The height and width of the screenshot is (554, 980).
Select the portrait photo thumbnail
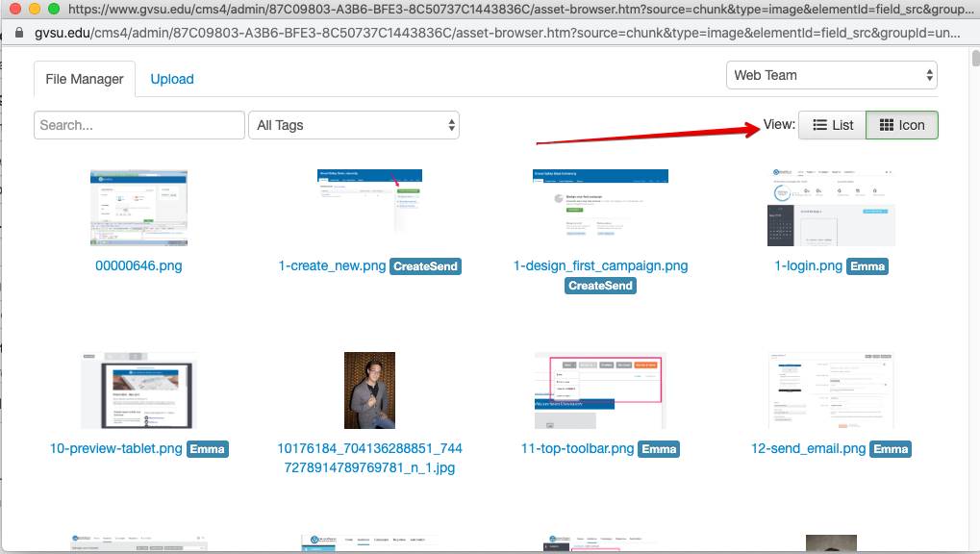369,390
